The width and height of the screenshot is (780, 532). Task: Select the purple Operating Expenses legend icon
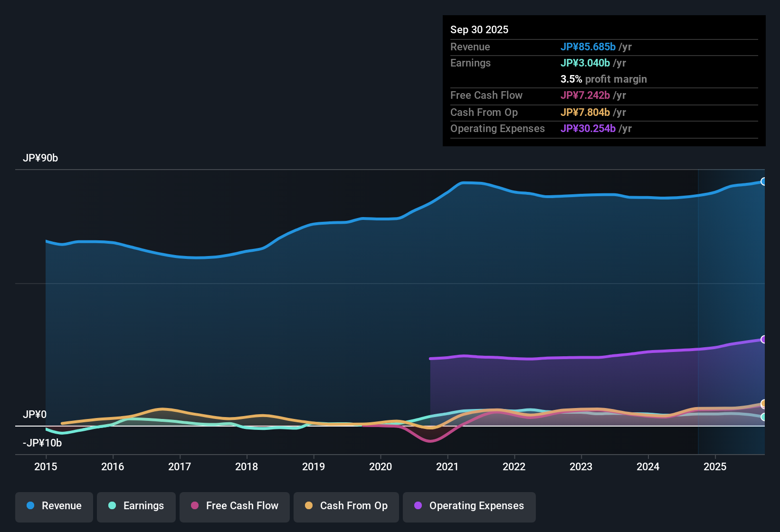418,506
